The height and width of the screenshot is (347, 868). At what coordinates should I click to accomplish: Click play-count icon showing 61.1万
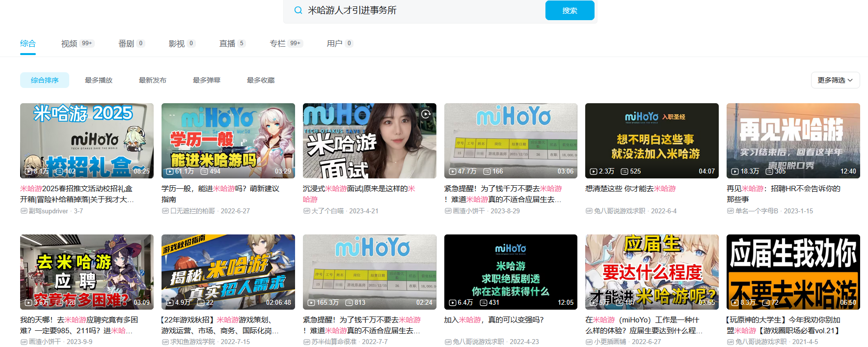[170, 172]
